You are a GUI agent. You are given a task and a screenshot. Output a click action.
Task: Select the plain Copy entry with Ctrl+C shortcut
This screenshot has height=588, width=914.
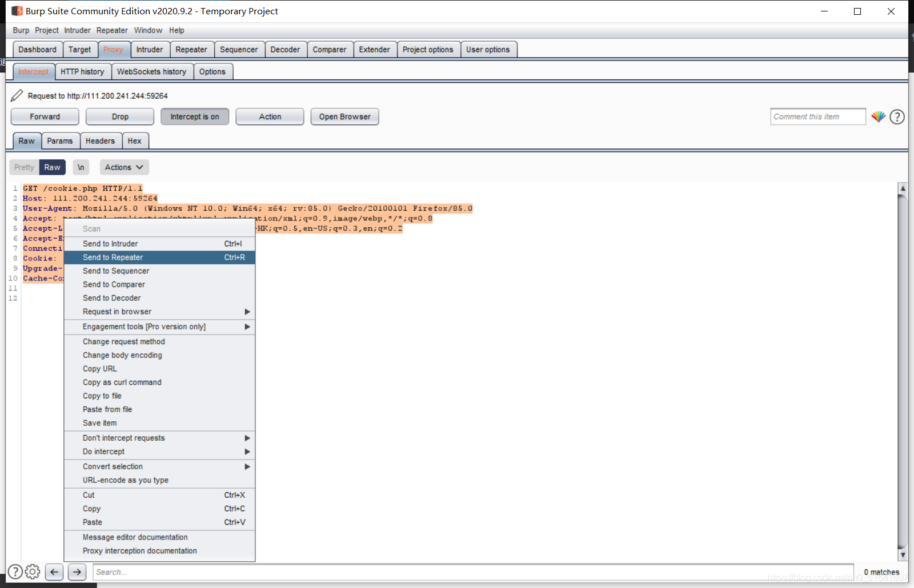click(x=159, y=509)
